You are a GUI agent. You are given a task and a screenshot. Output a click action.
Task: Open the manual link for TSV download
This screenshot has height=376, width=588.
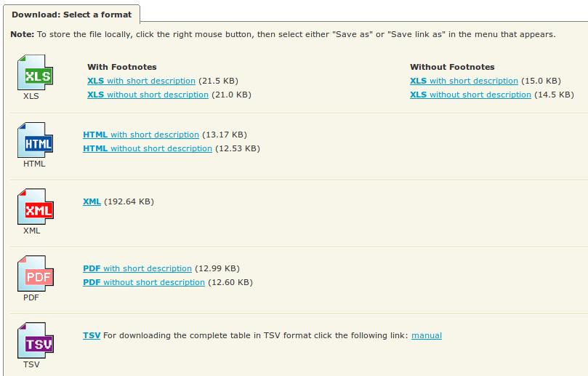(x=427, y=335)
